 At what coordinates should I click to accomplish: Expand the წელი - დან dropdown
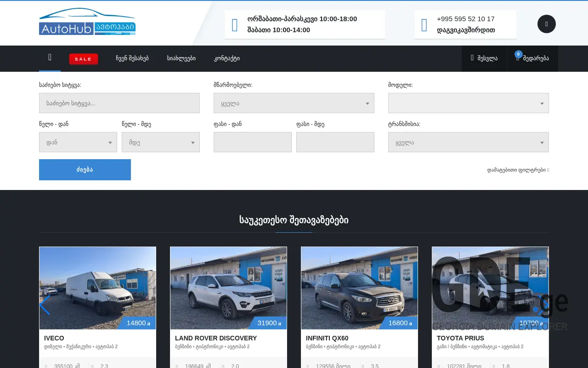78,142
